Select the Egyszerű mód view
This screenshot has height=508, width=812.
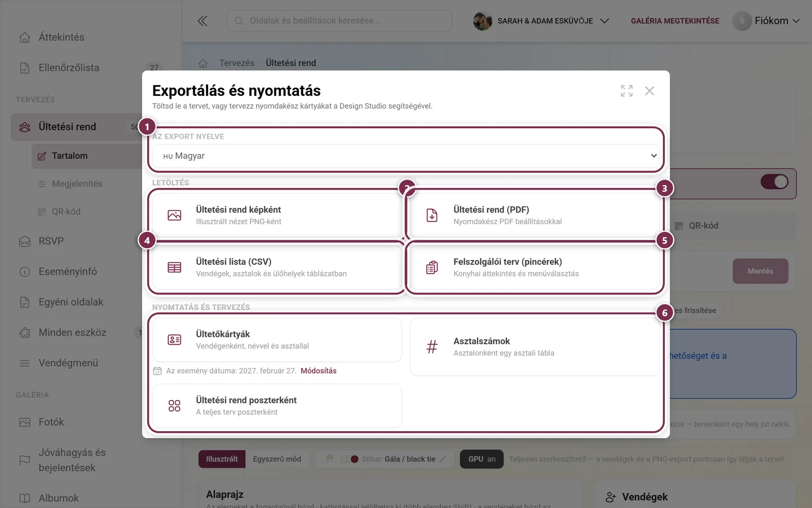click(277, 459)
